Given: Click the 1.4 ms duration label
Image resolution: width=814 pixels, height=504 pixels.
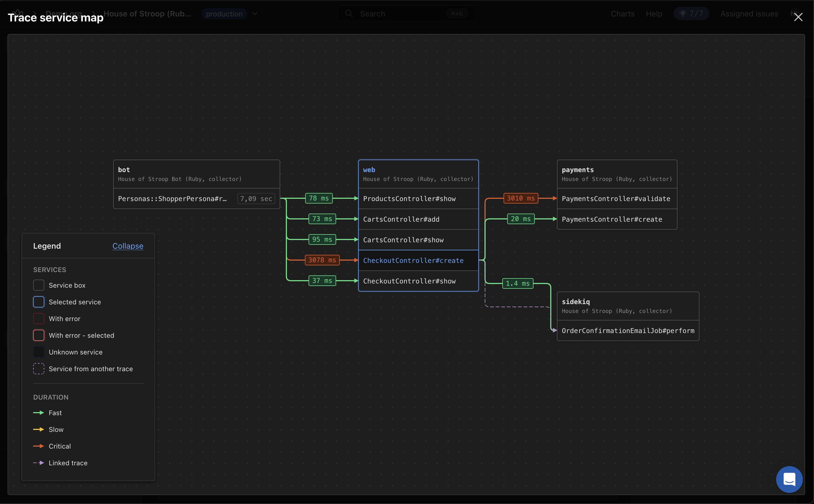Looking at the screenshot, I should [x=518, y=284].
